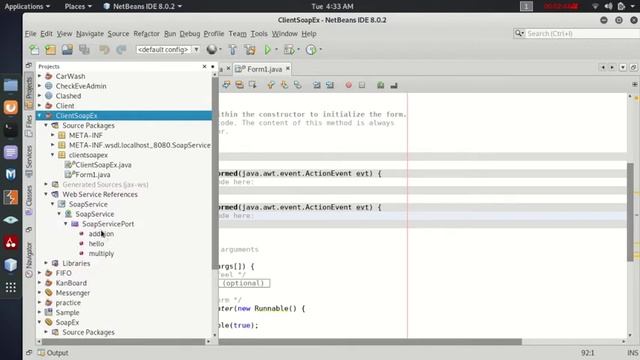The image size is (640, 360).
Task: Click the Projects panel horizontal scrollbar
Action: pyautogui.click(x=123, y=342)
